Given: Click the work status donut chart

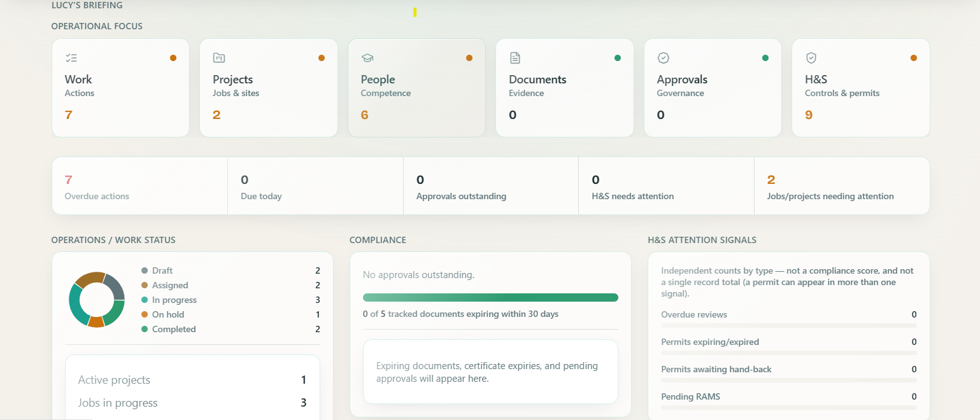Looking at the screenshot, I should click(x=97, y=300).
